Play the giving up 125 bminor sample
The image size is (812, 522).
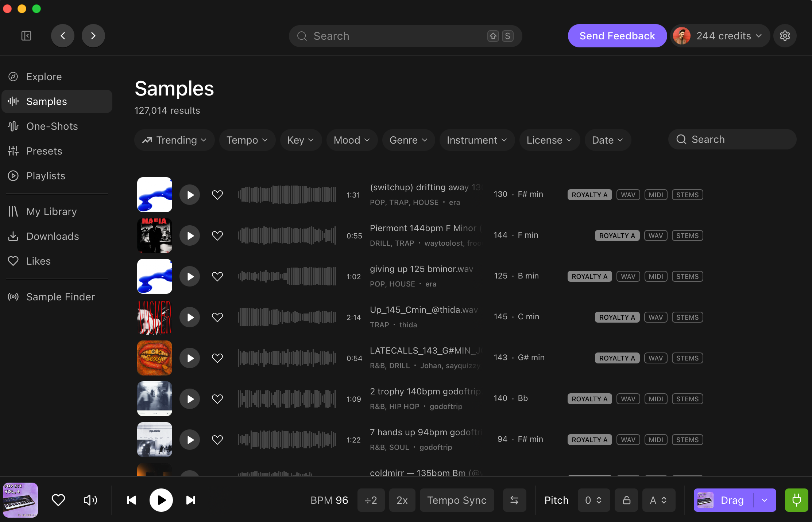pos(190,276)
